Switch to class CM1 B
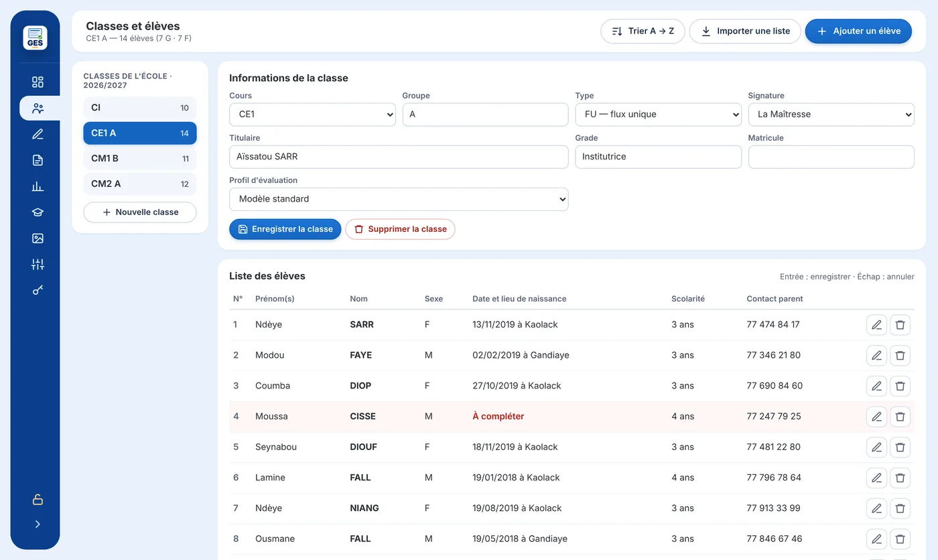 pyautogui.click(x=140, y=159)
